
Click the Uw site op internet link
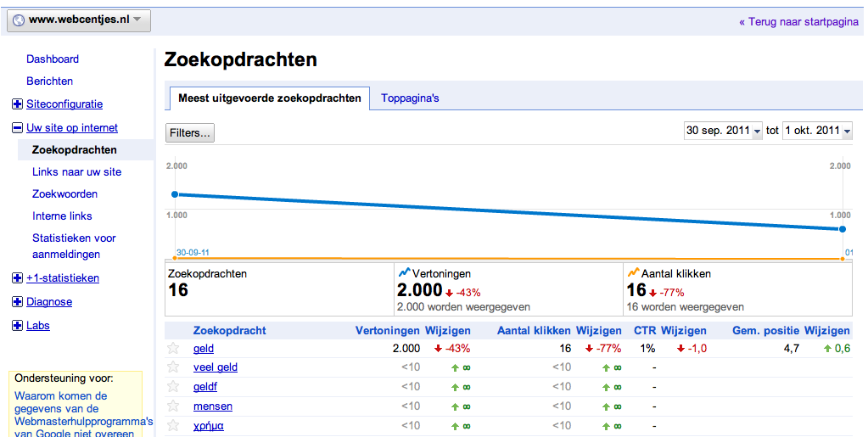72,128
